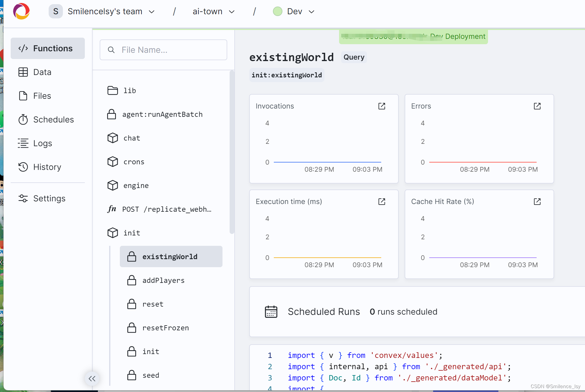Click the existingWorld page title

coord(292,57)
